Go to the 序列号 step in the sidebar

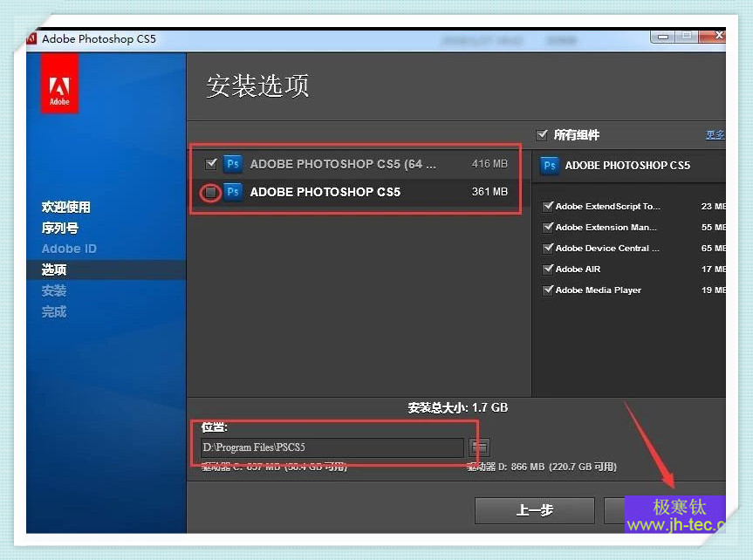point(59,229)
